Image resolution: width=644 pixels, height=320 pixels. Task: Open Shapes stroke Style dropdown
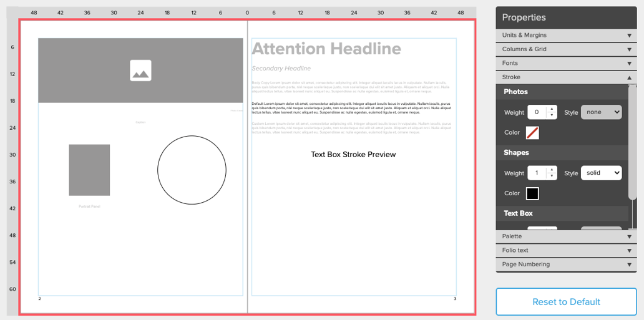601,173
